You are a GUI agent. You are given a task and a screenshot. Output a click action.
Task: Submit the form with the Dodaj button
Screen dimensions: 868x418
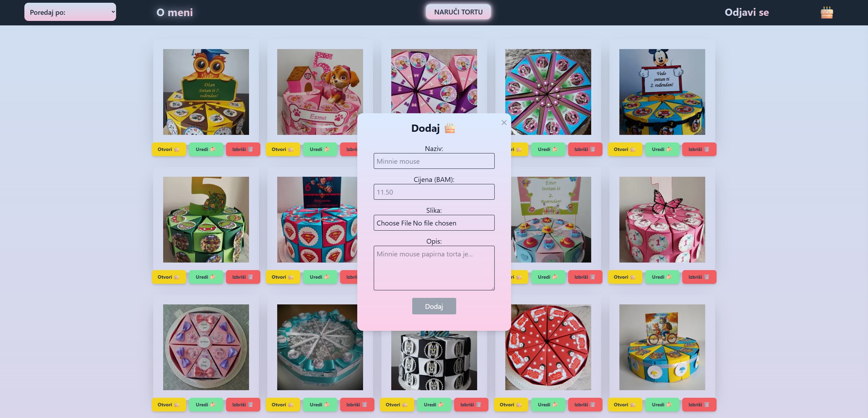(x=434, y=306)
